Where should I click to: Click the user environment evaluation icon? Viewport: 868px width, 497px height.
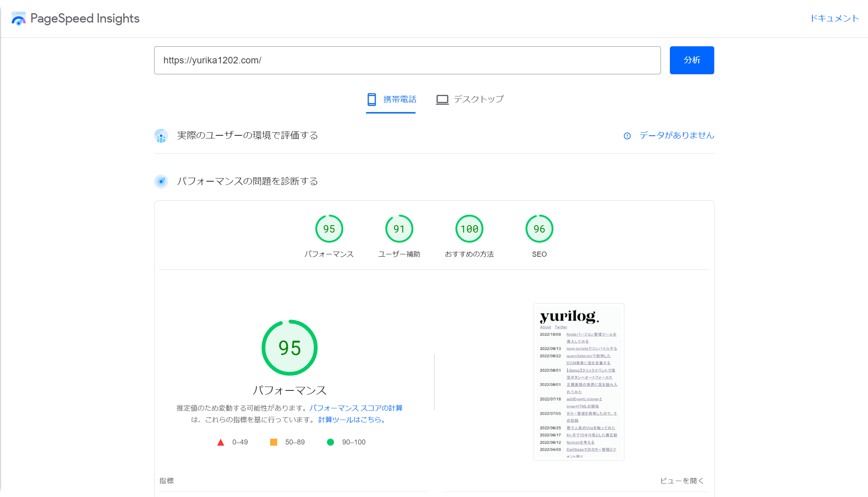pos(161,135)
